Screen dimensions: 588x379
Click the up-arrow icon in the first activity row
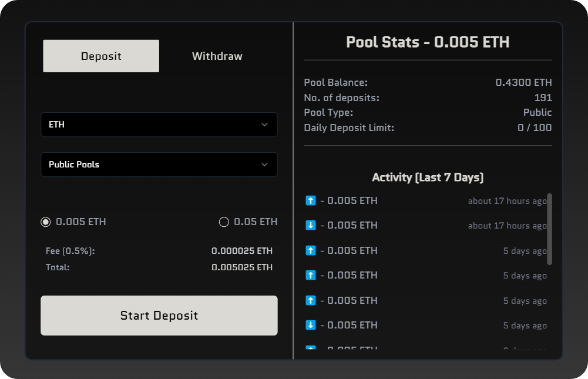[311, 201]
